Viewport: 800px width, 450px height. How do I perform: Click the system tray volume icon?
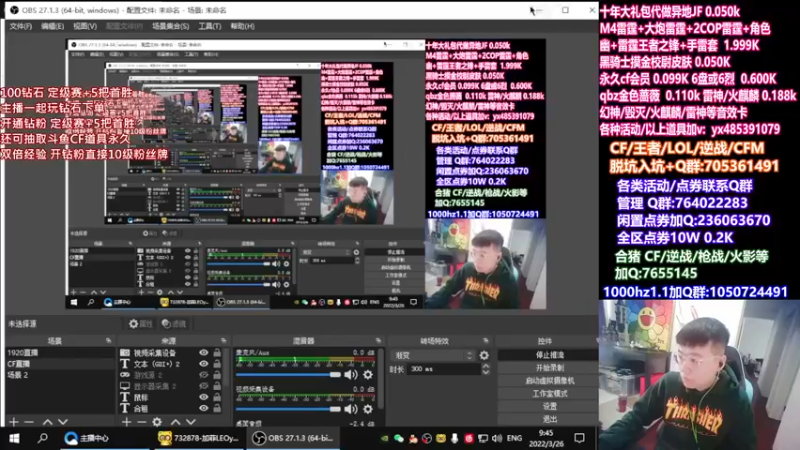(496, 438)
